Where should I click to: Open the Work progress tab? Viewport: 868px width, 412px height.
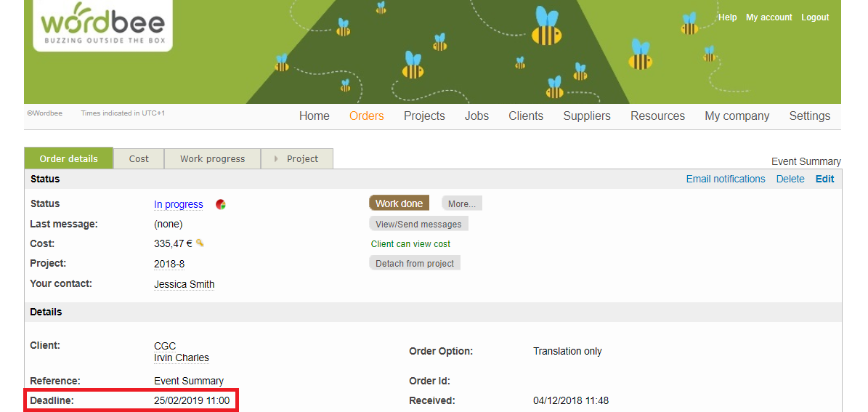coord(212,158)
